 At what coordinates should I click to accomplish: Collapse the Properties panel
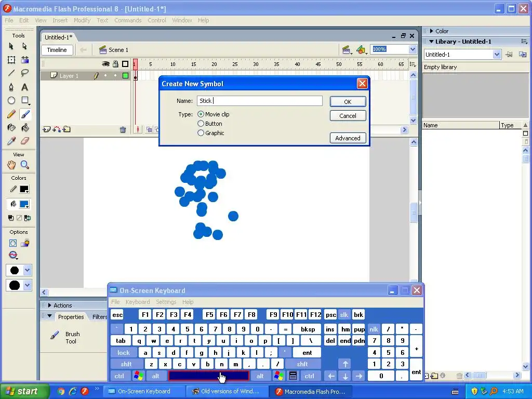point(49,316)
